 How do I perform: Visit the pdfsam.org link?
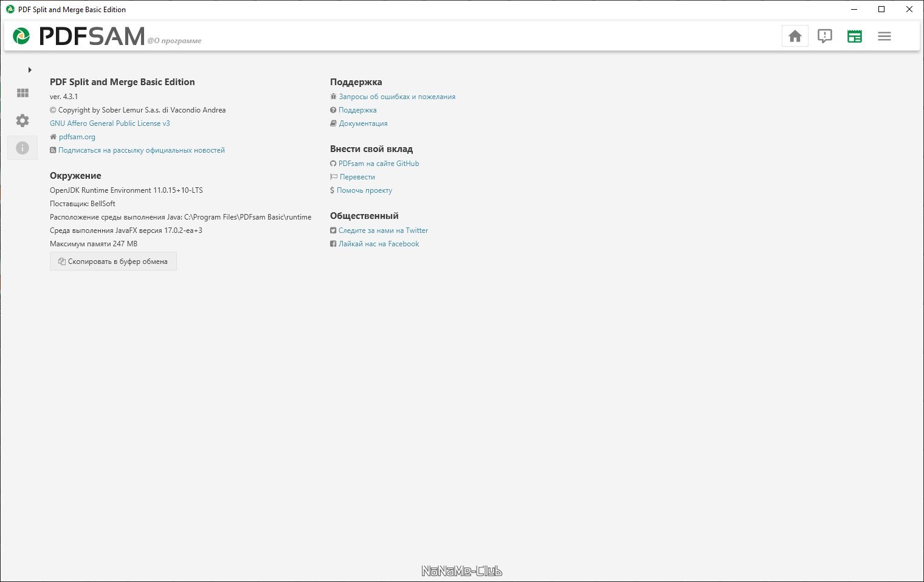point(77,137)
